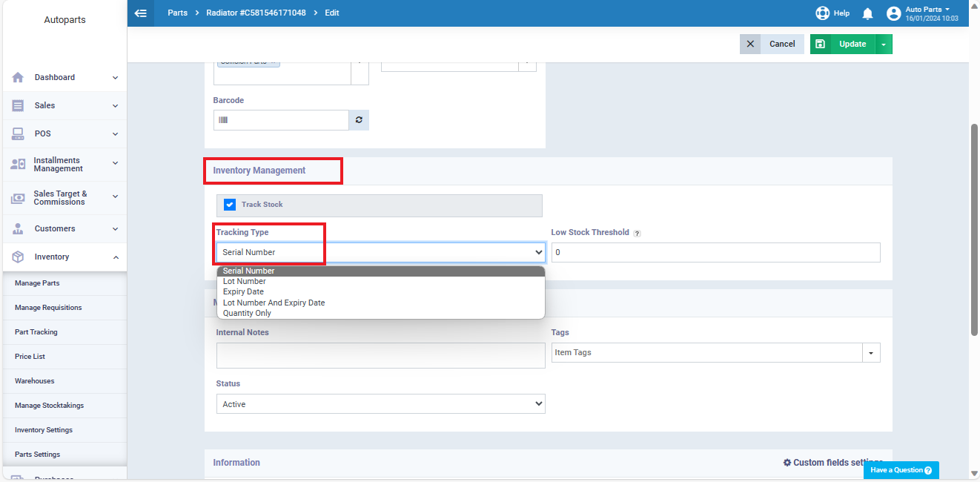Click the Help lifebuoy icon

[x=822, y=13]
